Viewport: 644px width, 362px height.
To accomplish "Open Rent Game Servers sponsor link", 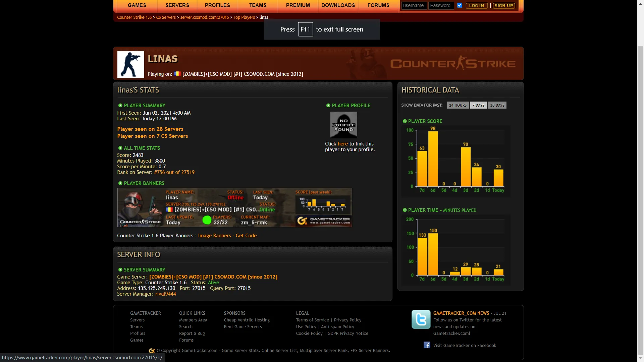I will coord(243,327).
